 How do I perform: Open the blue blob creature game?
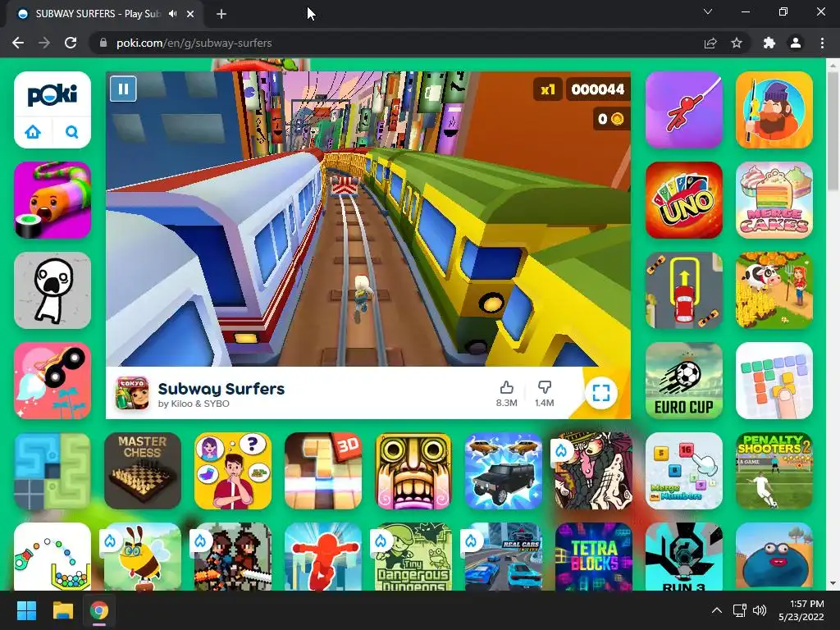click(x=774, y=557)
